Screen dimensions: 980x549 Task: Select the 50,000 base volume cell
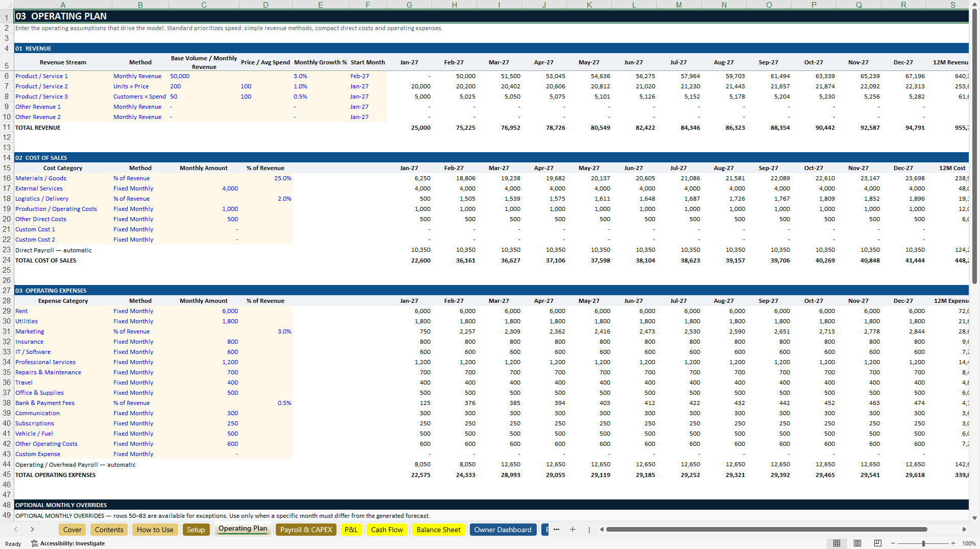click(204, 76)
